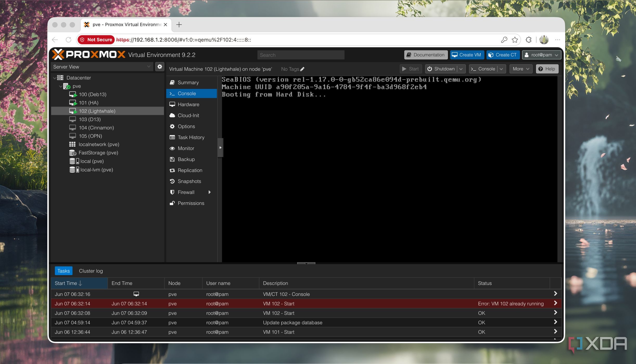
Task: Click the Proxmox Search field
Action: 301,55
